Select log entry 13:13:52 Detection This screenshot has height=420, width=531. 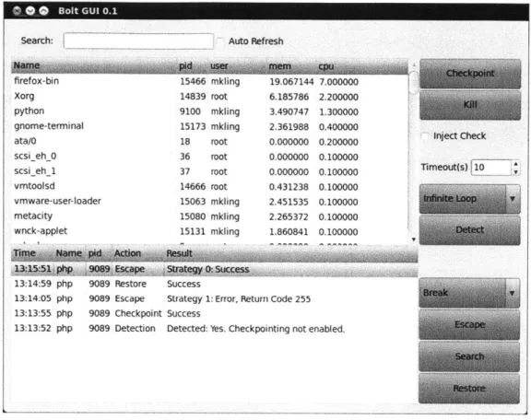tap(215, 329)
